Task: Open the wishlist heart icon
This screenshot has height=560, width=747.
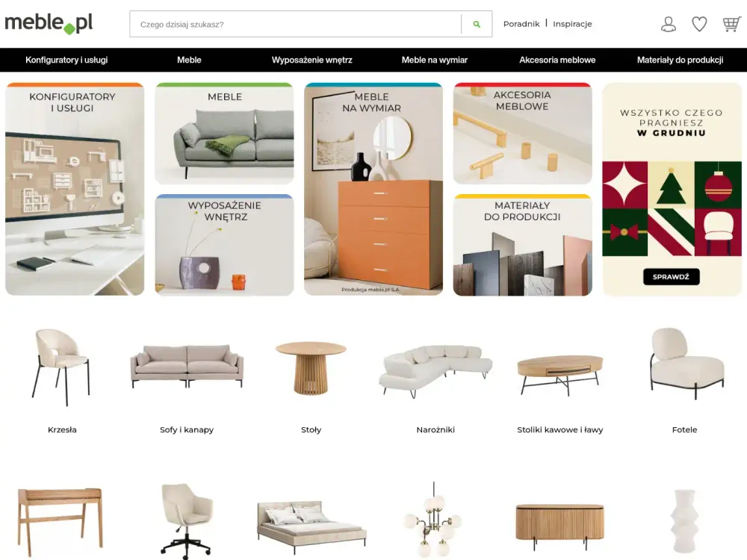Action: point(699,24)
